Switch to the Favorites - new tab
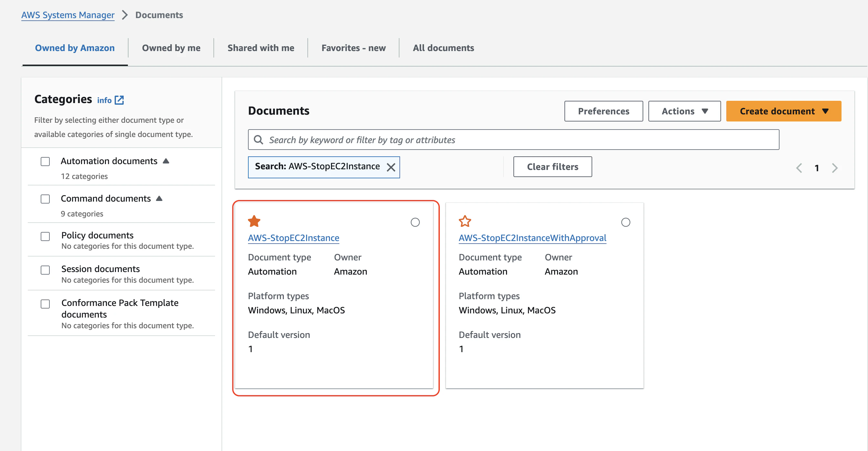The image size is (868, 451). pos(354,48)
